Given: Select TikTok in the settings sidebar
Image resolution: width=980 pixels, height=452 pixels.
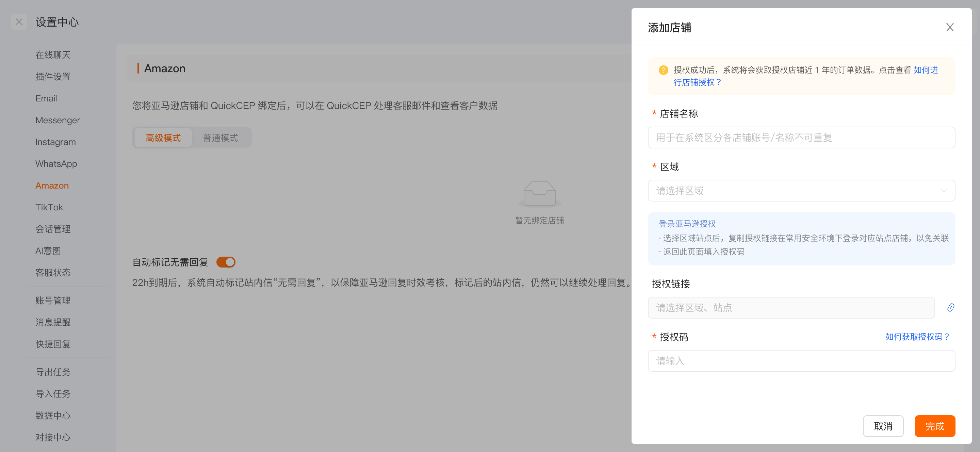Looking at the screenshot, I should point(49,207).
